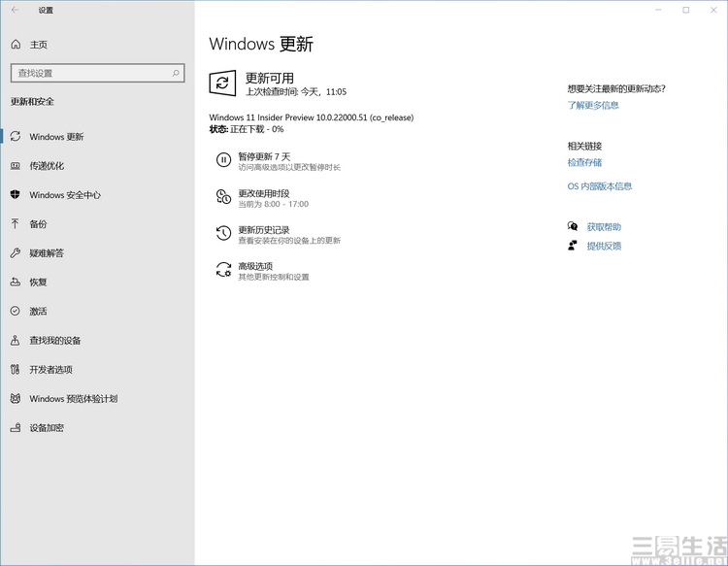This screenshot has height=566, width=728.
Task: Click the 提供反馈 person icon
Action: tap(573, 246)
